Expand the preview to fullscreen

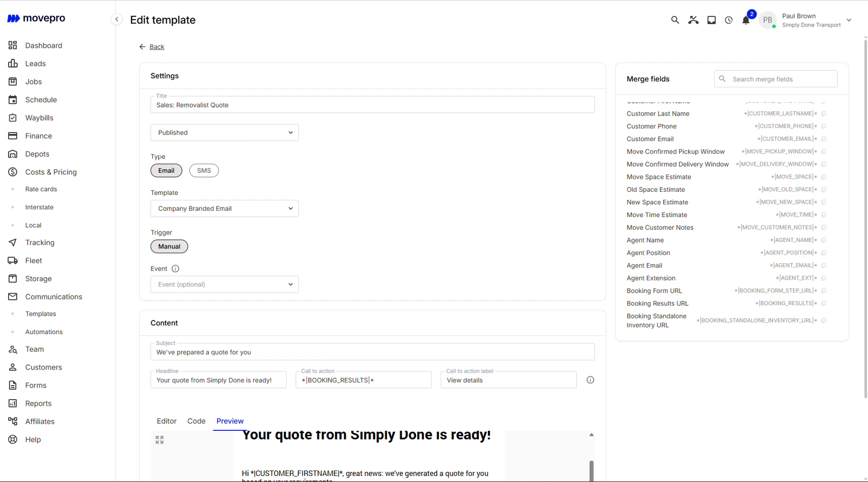[x=160, y=440]
